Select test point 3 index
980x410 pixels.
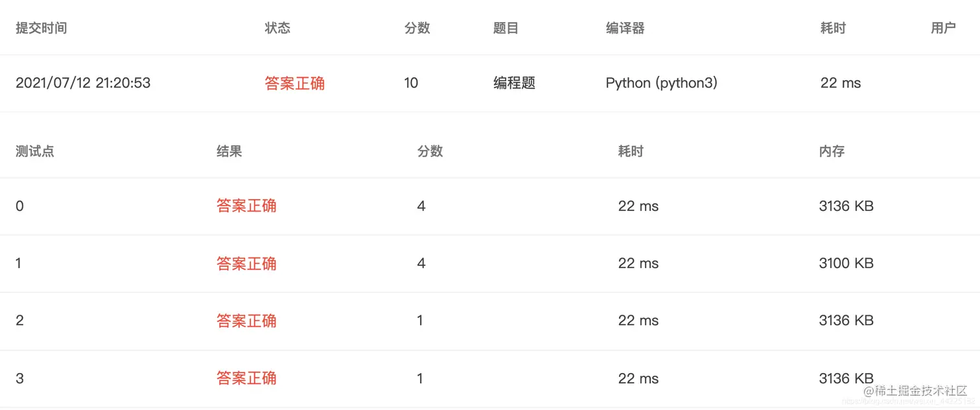pos(19,378)
